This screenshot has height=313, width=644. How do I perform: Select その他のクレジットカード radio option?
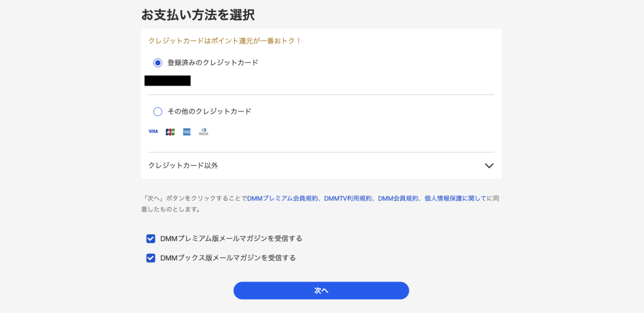(x=158, y=111)
